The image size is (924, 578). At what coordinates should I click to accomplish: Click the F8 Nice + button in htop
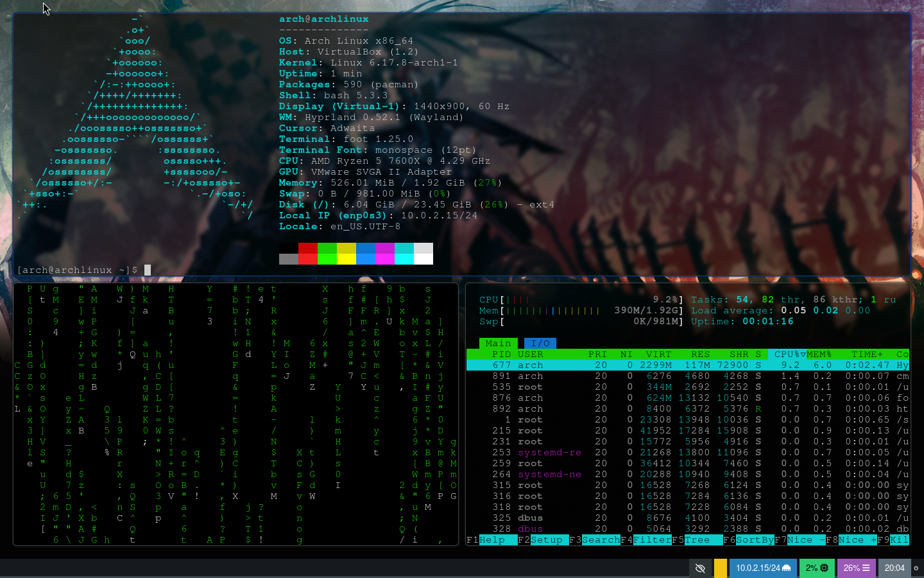tap(851, 540)
